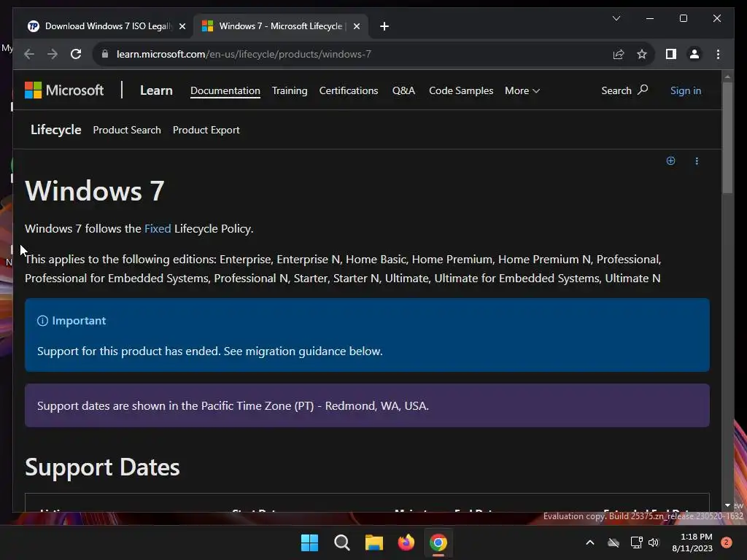Image resolution: width=747 pixels, height=560 pixels.
Task: Click the Important info icon
Action: coord(42,321)
